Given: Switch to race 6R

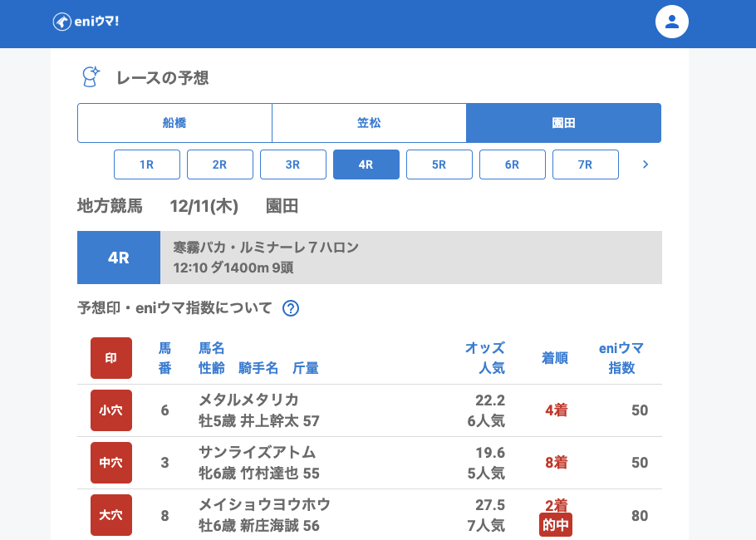Looking at the screenshot, I should [x=513, y=164].
